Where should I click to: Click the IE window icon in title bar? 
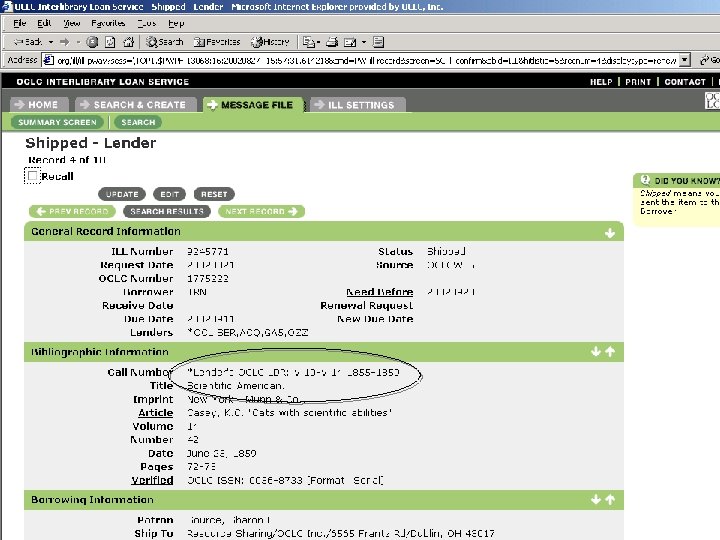(x=7, y=7)
